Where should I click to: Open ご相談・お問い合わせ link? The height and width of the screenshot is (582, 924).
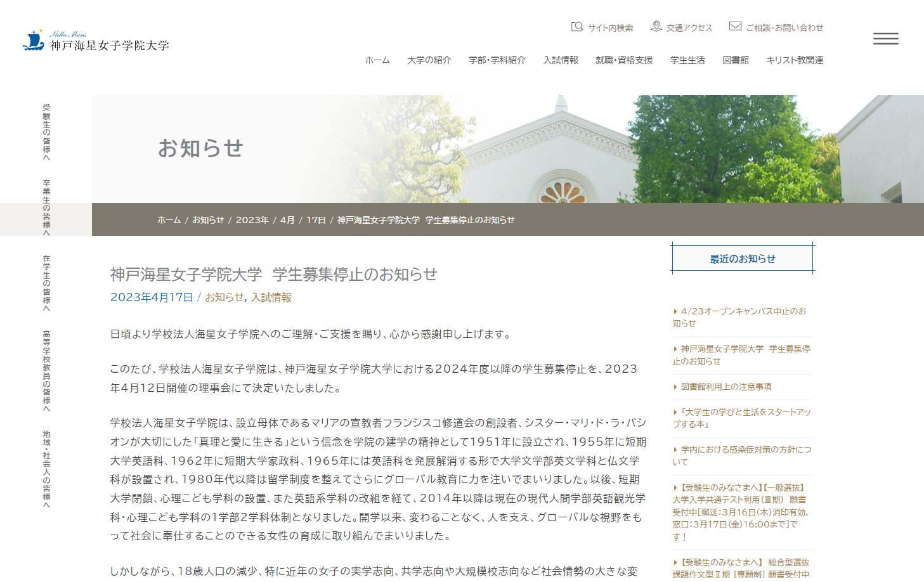click(x=784, y=28)
